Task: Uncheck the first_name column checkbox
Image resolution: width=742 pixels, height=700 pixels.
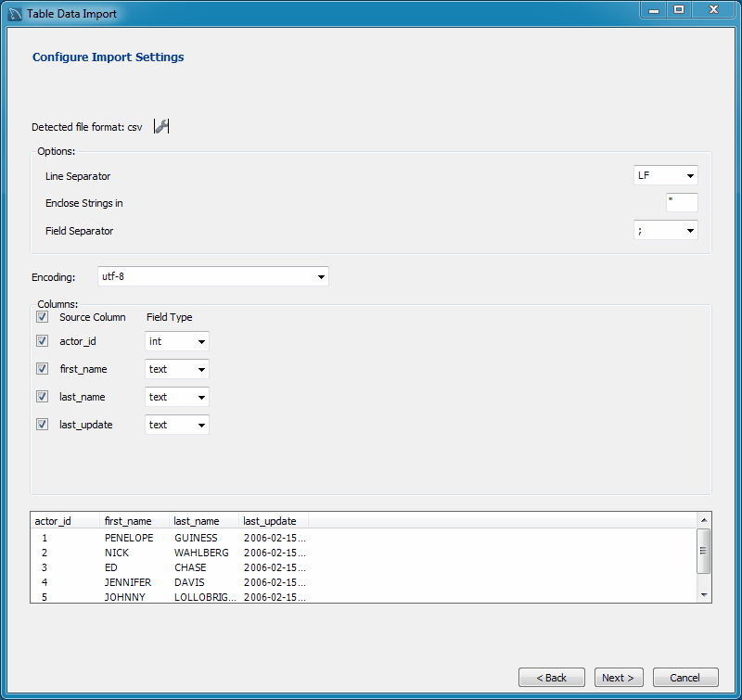Action: point(42,369)
